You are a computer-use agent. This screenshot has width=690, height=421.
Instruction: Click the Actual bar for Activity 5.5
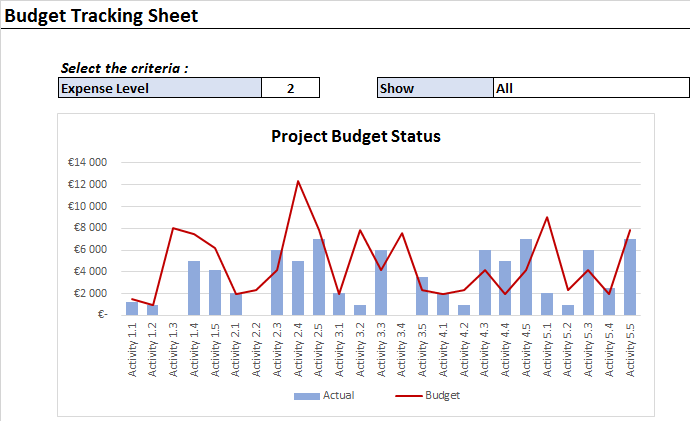(630, 277)
